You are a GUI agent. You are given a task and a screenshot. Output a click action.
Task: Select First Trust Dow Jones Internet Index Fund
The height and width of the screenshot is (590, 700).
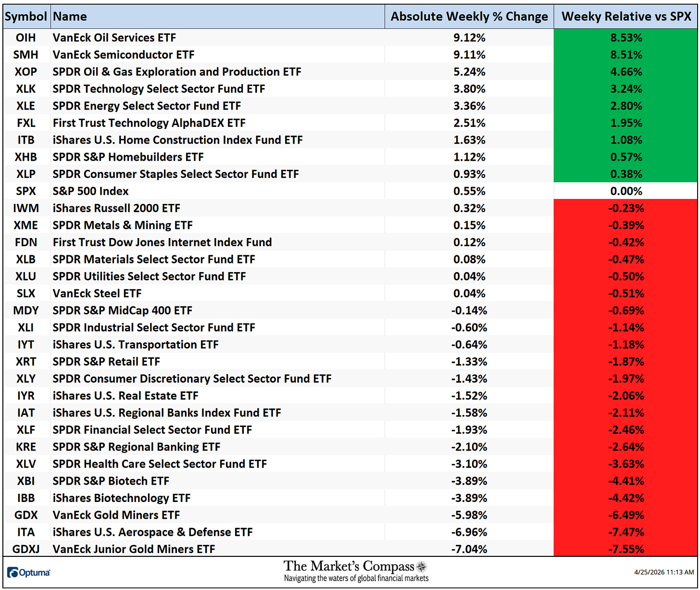162,242
